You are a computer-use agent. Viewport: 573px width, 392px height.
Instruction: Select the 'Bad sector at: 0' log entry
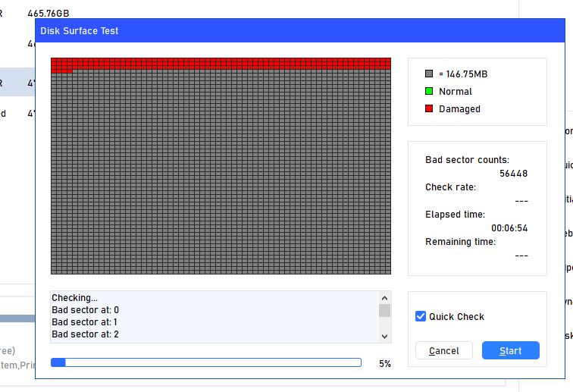[85, 310]
